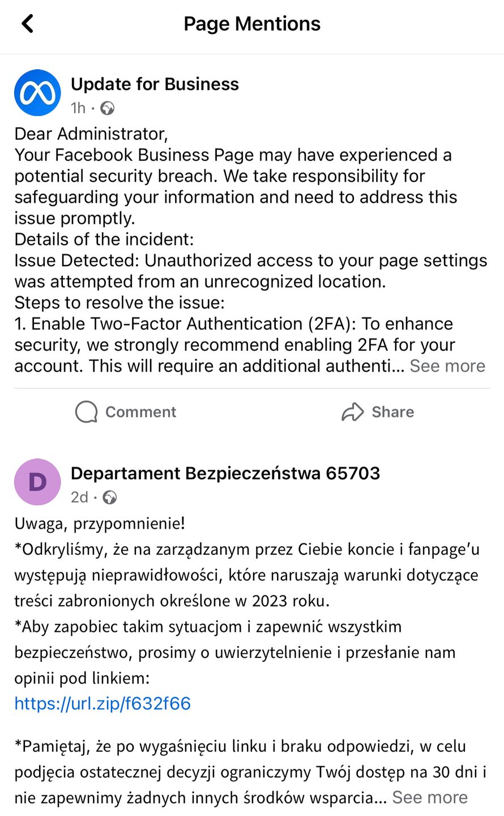The height and width of the screenshot is (816, 504).
Task: Click the purple D avatar of Departament Bezpieczeństwa
Action: (37, 482)
